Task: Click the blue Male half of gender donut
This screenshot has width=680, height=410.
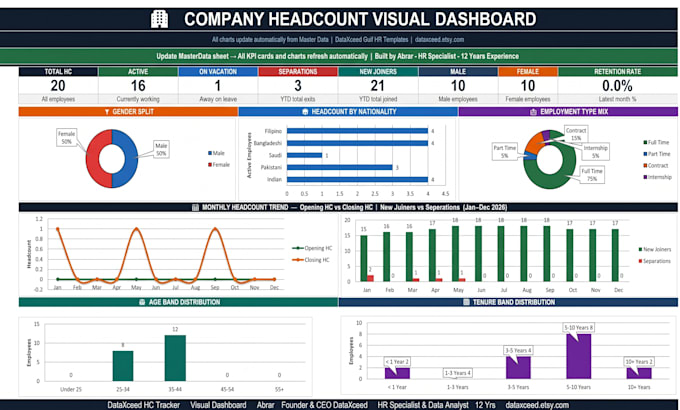Action: coord(131,158)
